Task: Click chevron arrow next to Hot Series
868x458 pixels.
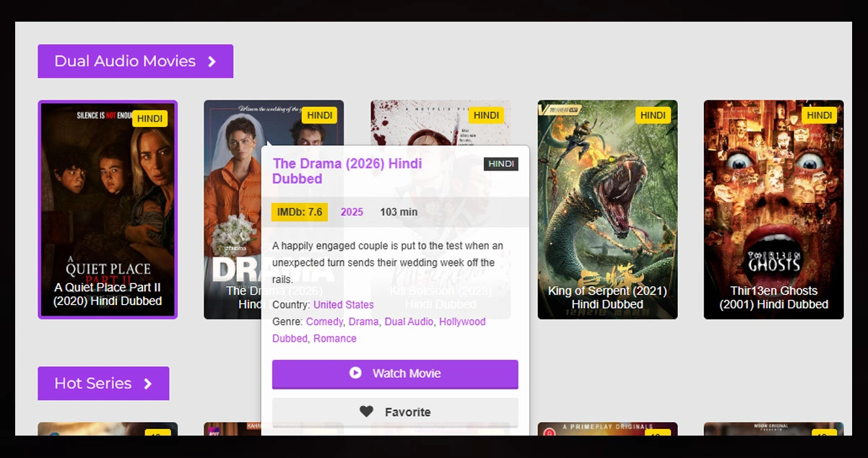Action: click(147, 384)
